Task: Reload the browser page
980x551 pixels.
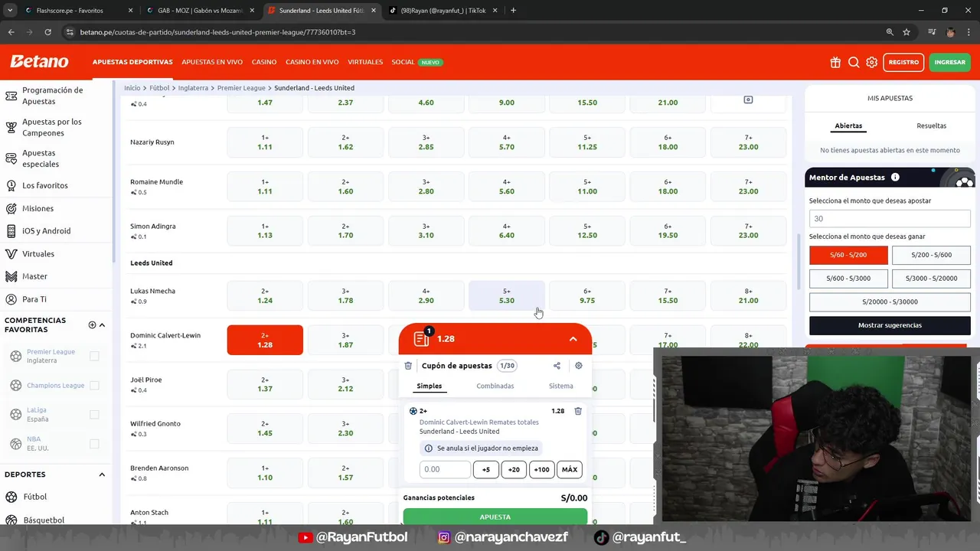Action: [47, 32]
